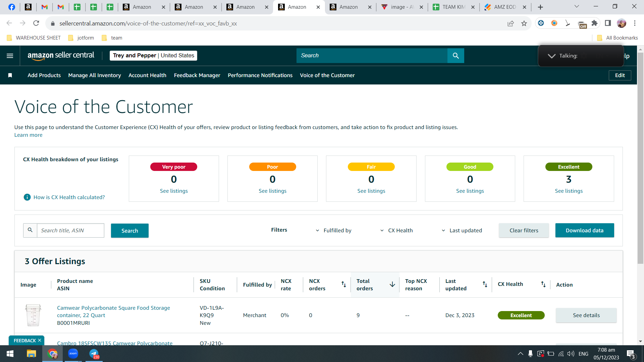Viewport: 644px width, 362px height.
Task: Click Download data button
Action: click(x=585, y=230)
